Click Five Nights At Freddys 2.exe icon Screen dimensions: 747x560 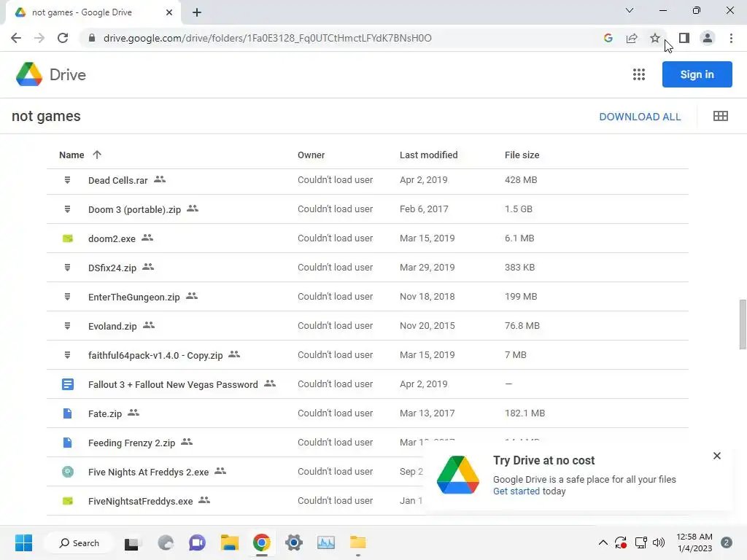point(68,472)
